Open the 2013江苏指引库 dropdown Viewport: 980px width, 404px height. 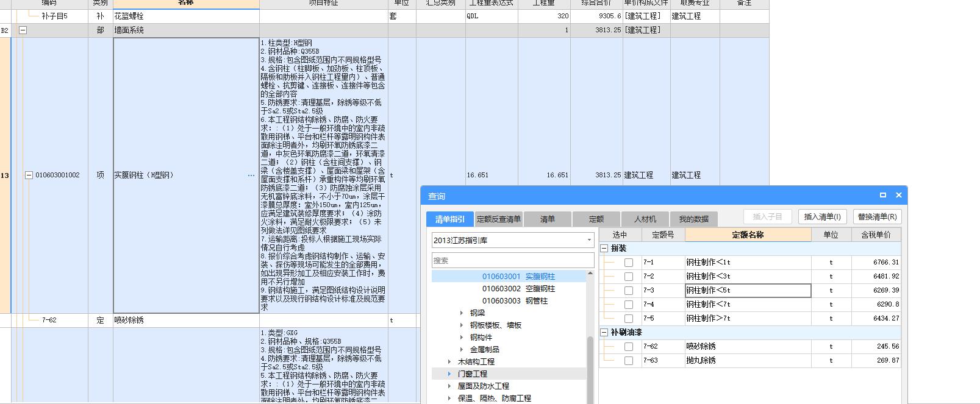click(x=589, y=240)
